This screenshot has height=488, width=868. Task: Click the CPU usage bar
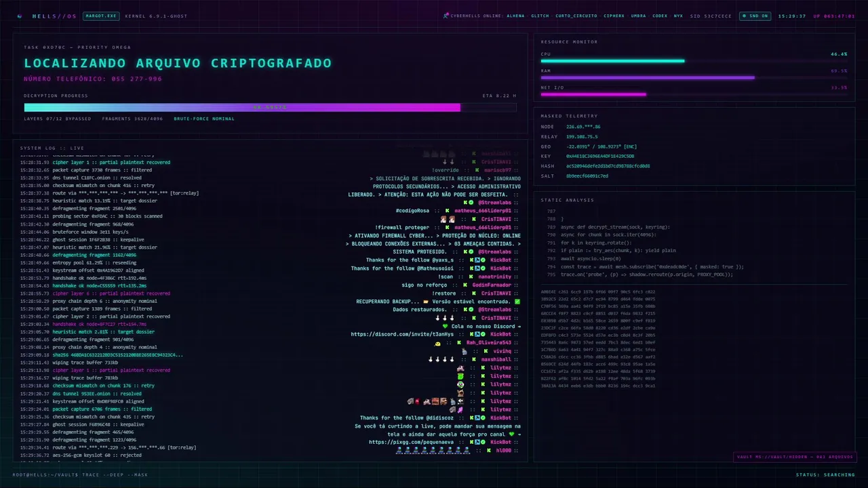(x=694, y=61)
